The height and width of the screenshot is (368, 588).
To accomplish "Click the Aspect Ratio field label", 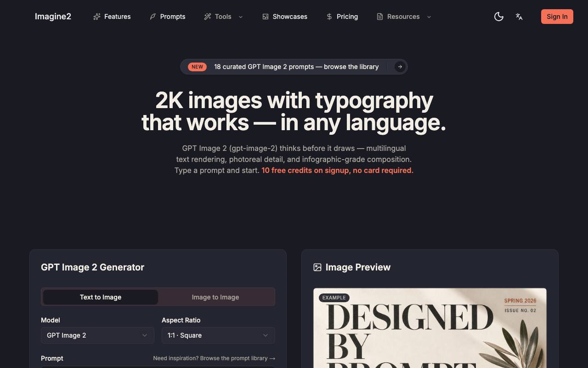I will pos(181,320).
